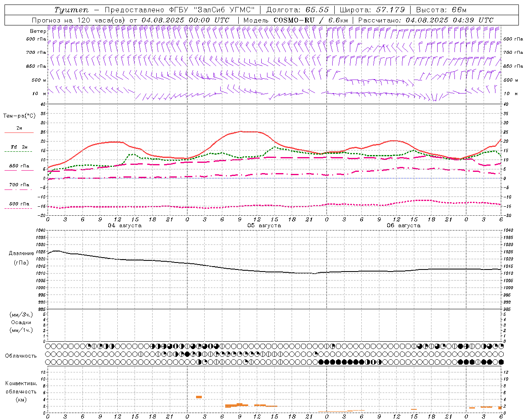Click the Долгота: 65.55 value
This screenshot has height=420, width=525.
point(297,10)
